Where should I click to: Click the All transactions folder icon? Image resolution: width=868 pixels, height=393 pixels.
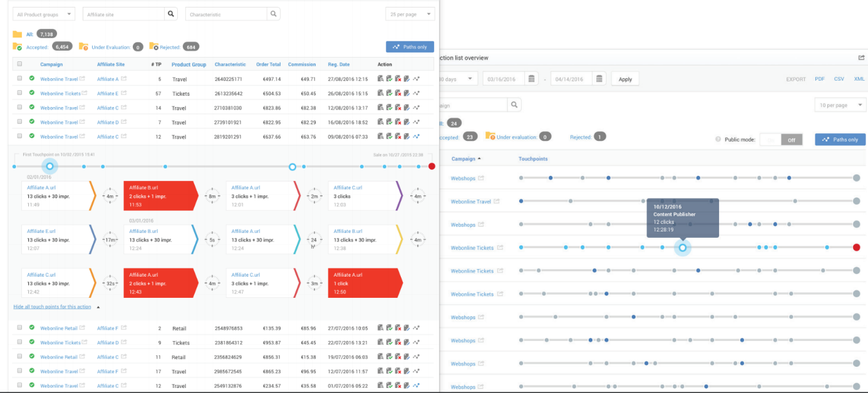(x=18, y=34)
